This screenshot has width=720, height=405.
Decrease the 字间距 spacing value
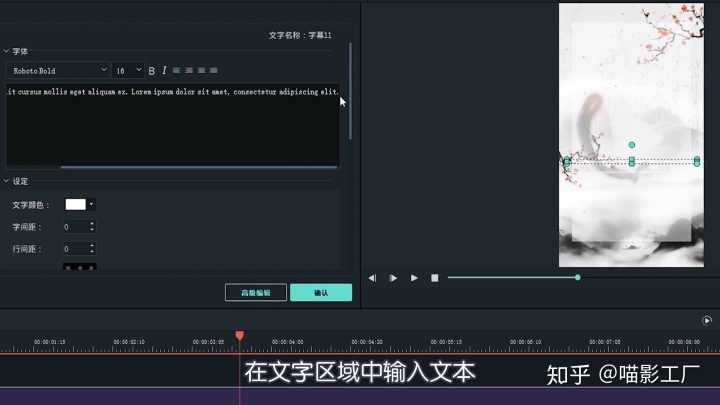92,230
